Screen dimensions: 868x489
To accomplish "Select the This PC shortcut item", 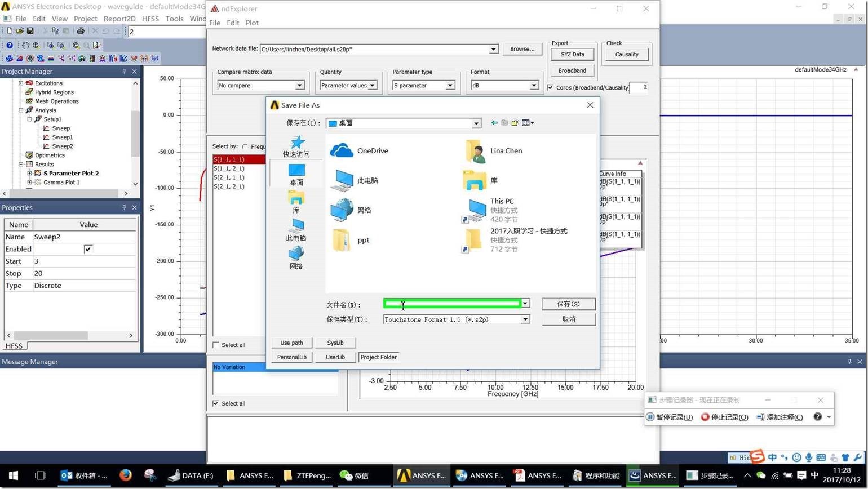I will pos(489,210).
